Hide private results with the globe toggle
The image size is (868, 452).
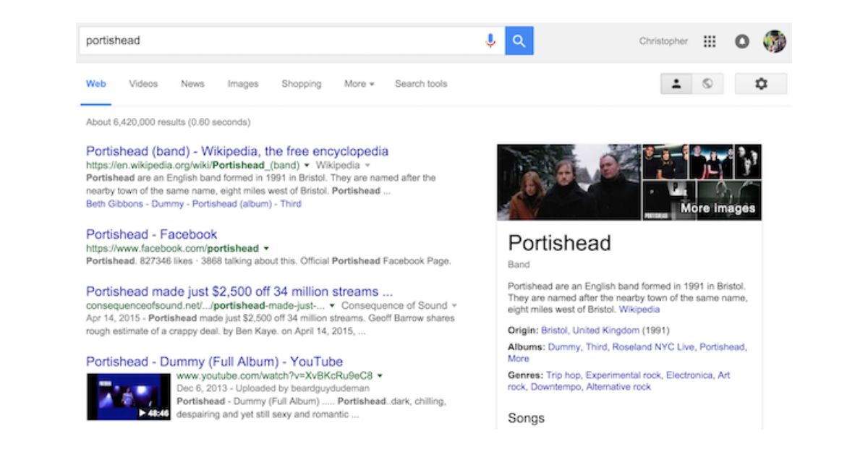coord(707,84)
